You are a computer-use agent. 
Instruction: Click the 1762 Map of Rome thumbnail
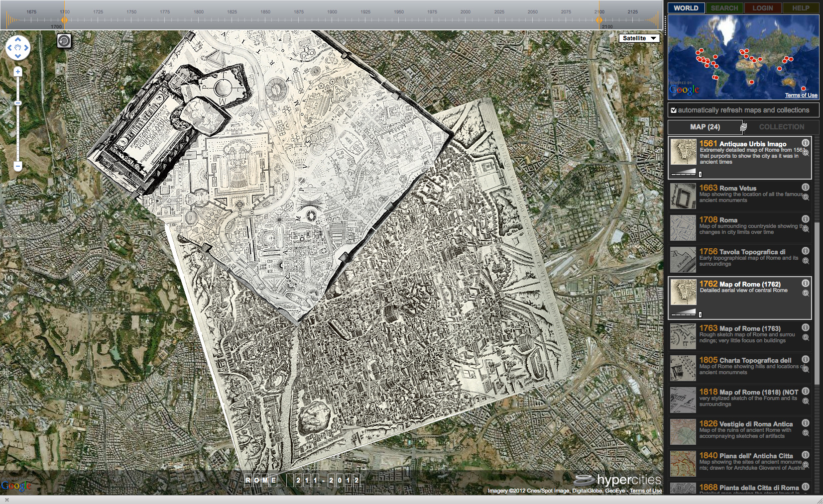(x=683, y=292)
